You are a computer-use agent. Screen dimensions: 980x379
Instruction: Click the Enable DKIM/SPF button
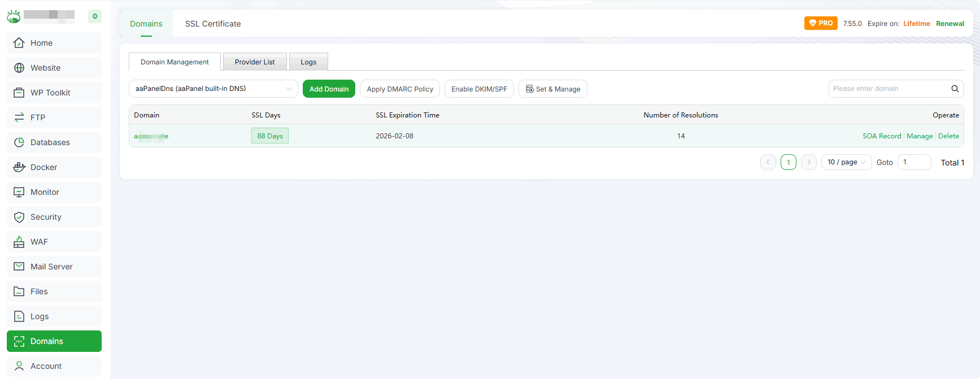[x=479, y=89]
